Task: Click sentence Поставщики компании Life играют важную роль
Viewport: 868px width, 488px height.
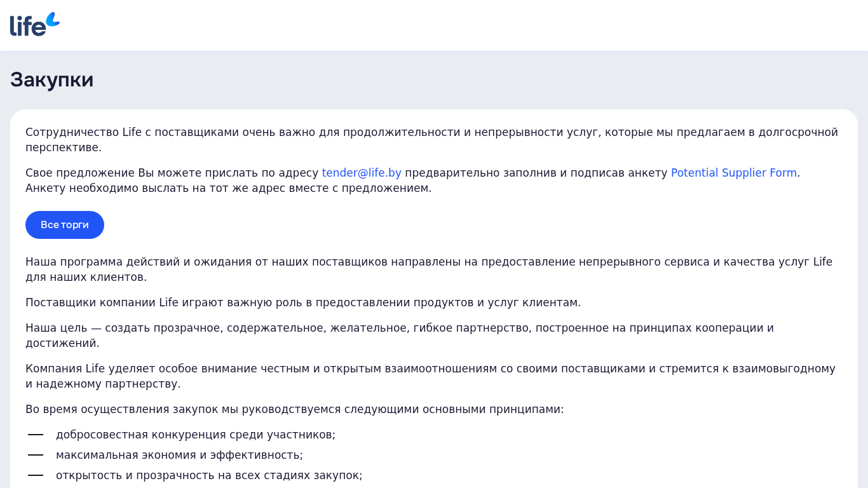Action: (x=303, y=302)
